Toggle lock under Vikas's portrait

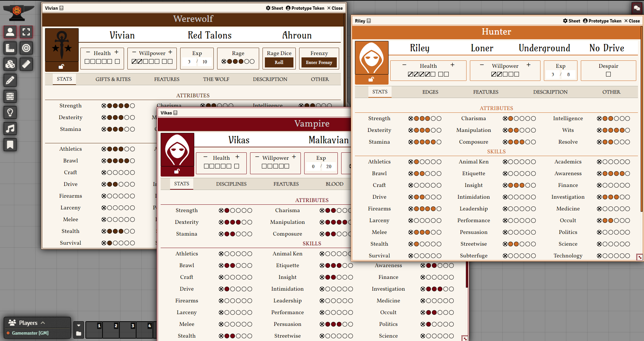click(x=177, y=171)
